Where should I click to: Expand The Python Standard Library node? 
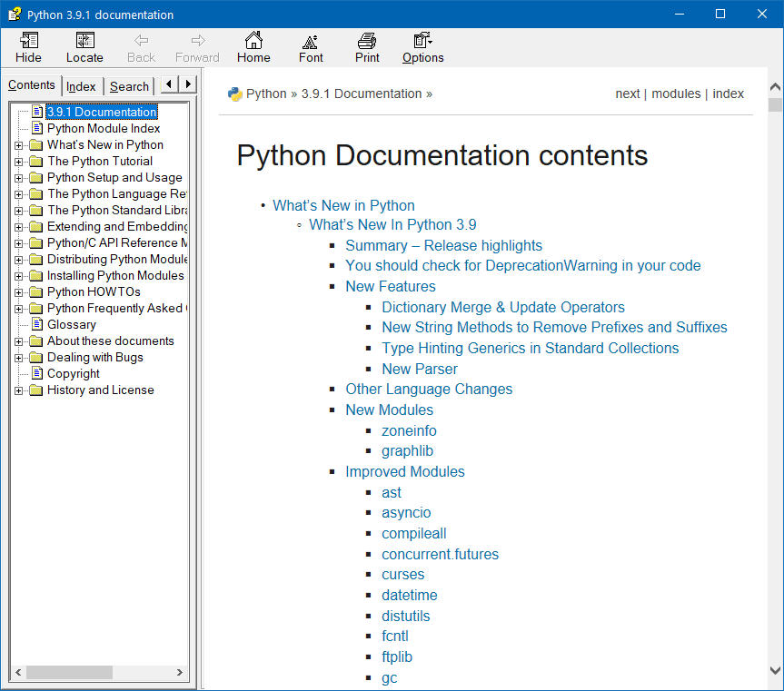point(18,211)
